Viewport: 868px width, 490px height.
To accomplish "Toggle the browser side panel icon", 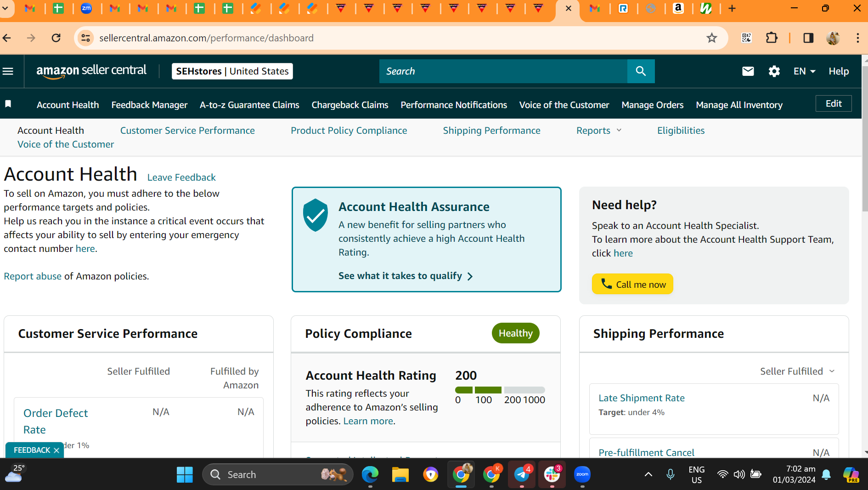I will [x=808, y=38].
